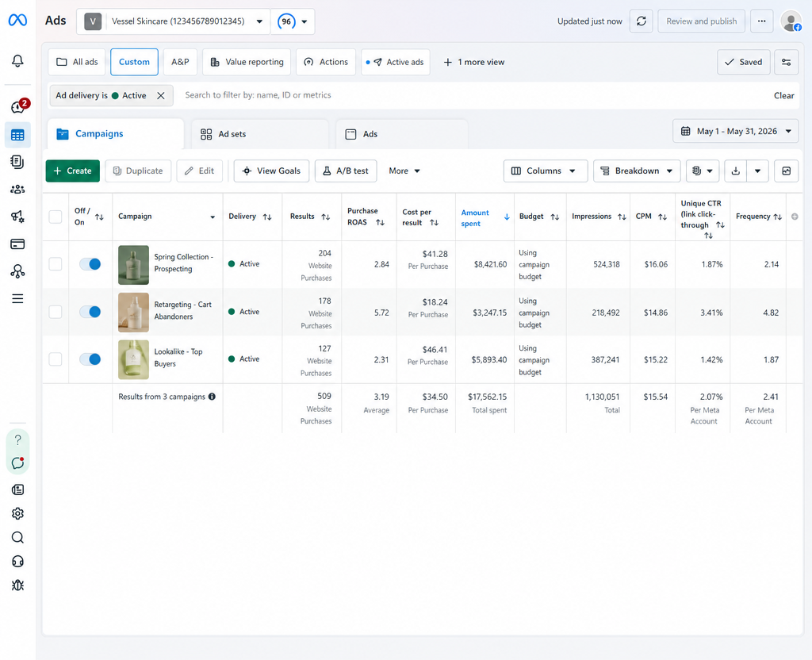Open notifications bell in sidebar
This screenshot has height=660, width=812.
[17, 60]
